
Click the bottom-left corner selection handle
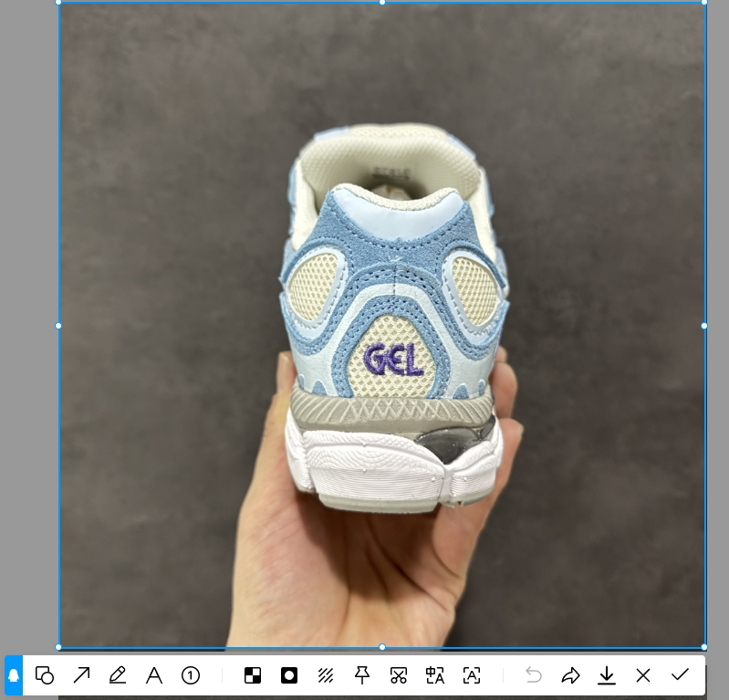(58, 647)
